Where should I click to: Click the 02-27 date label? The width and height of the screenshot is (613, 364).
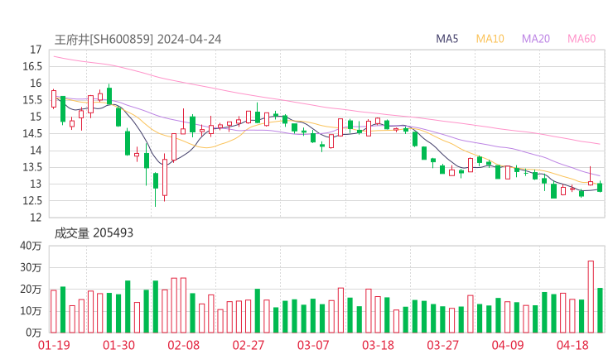coord(249,345)
